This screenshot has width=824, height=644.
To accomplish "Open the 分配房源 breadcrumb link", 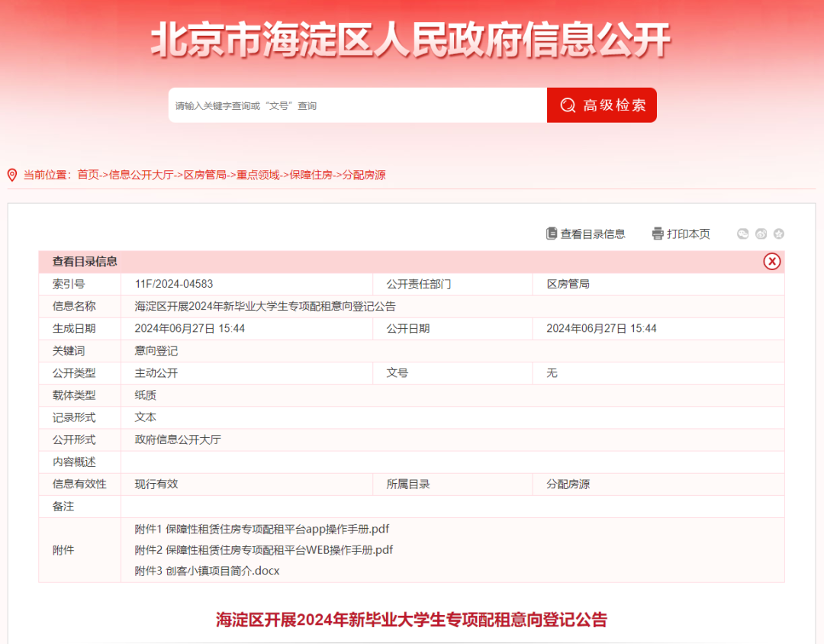I will 363,175.
